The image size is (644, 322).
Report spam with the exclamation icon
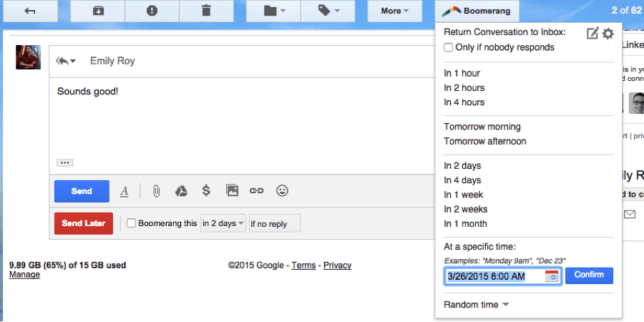point(152,11)
